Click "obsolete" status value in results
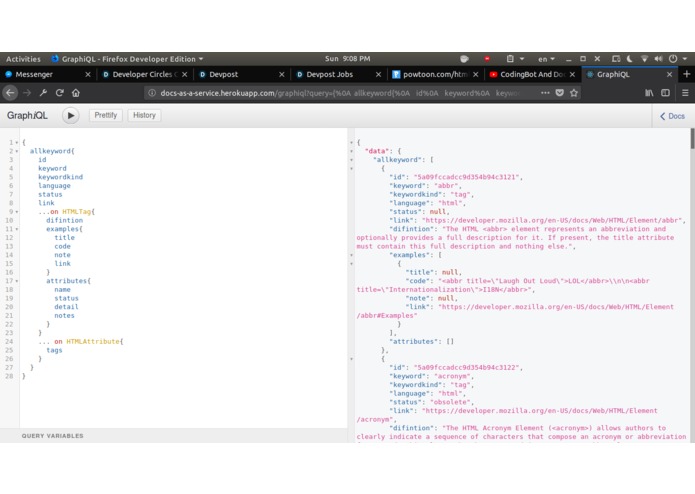 pyautogui.click(x=450, y=402)
